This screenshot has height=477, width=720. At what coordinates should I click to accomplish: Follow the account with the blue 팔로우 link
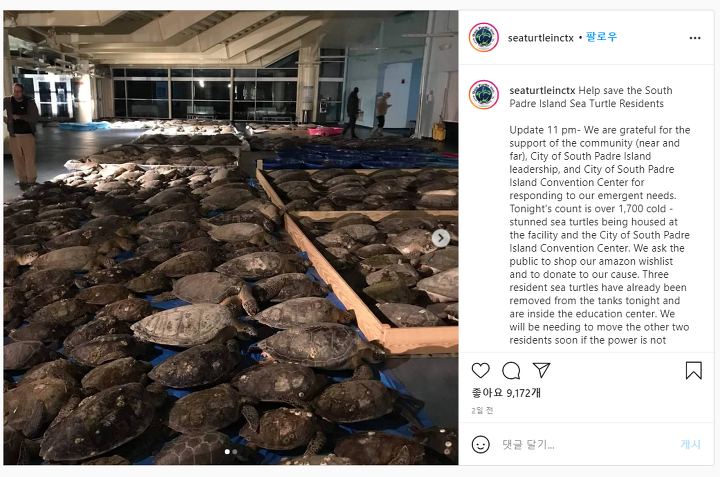coord(602,37)
